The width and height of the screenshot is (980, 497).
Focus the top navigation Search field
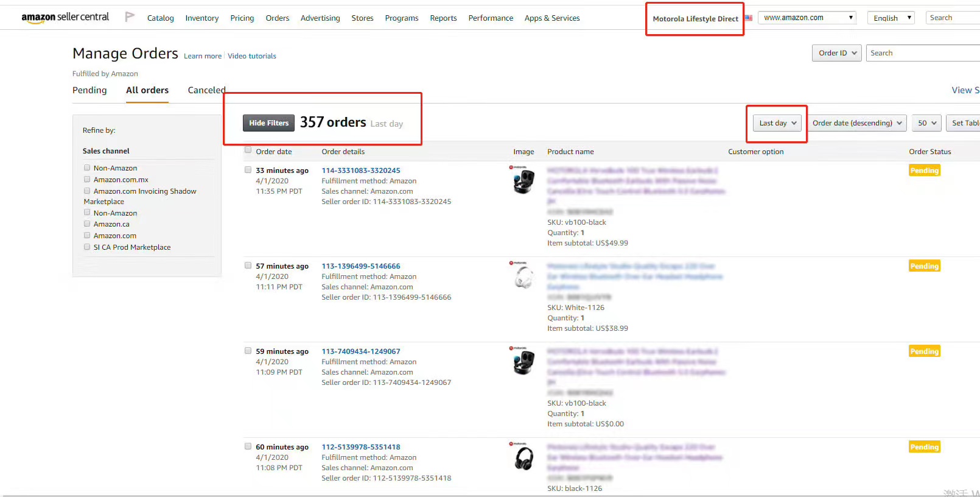pyautogui.click(x=953, y=18)
